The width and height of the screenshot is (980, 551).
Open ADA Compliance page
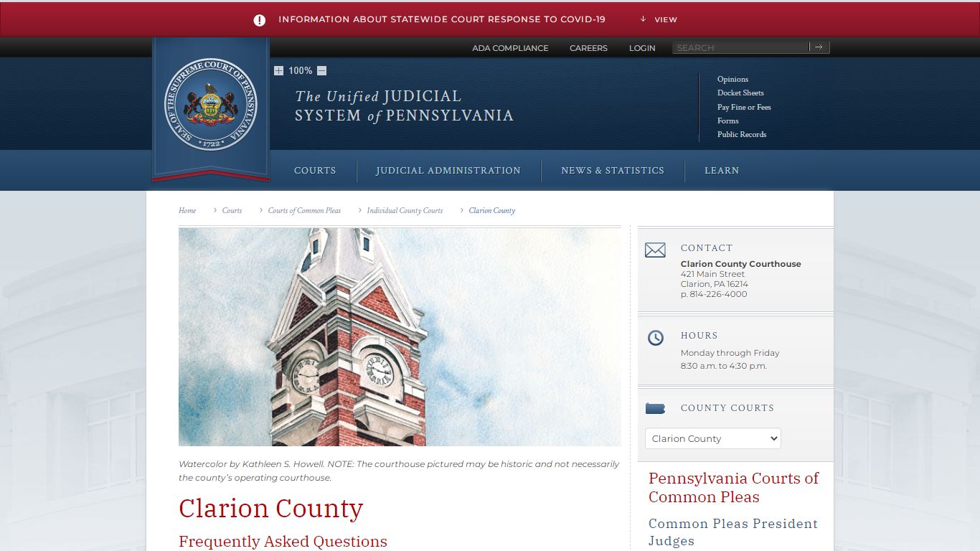[510, 48]
